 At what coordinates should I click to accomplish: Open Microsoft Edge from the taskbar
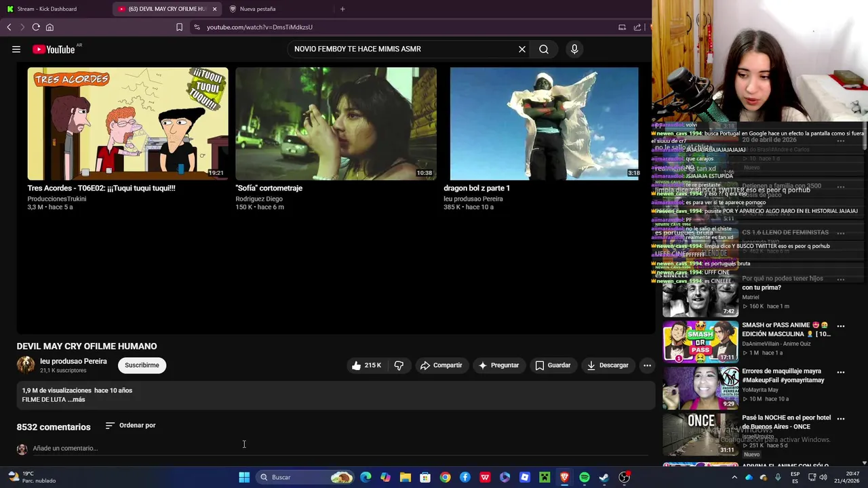click(x=366, y=477)
